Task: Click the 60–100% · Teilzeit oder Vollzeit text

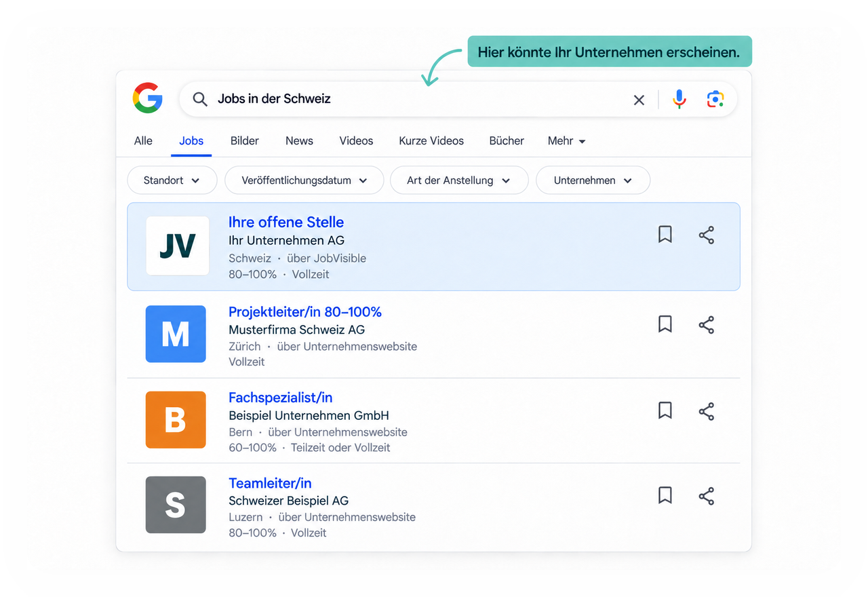Action: [309, 448]
